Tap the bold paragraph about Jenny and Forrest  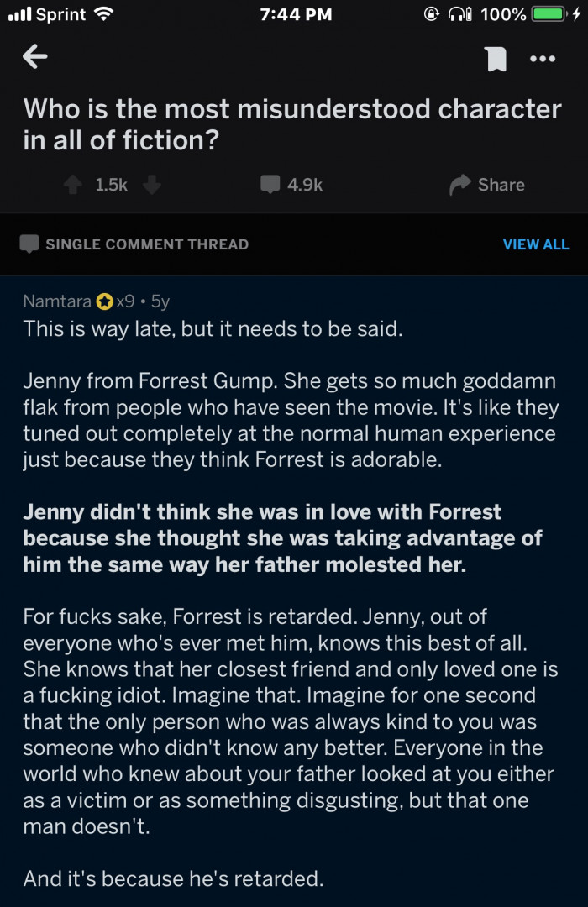point(282,537)
